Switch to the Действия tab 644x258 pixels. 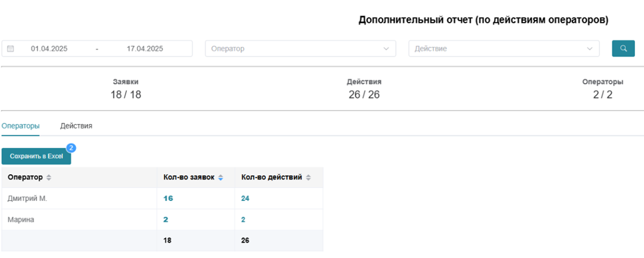pyautogui.click(x=76, y=126)
